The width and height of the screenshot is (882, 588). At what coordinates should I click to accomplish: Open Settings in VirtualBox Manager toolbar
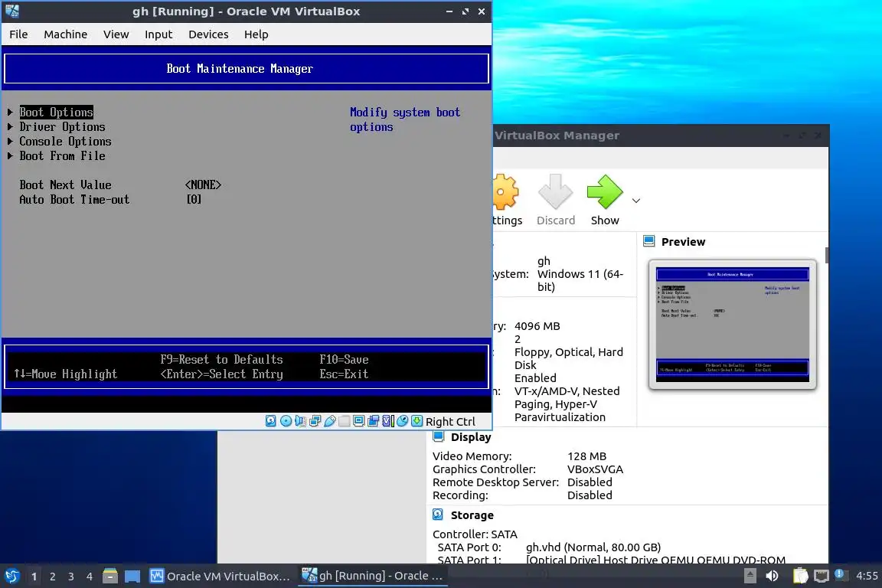point(506,201)
